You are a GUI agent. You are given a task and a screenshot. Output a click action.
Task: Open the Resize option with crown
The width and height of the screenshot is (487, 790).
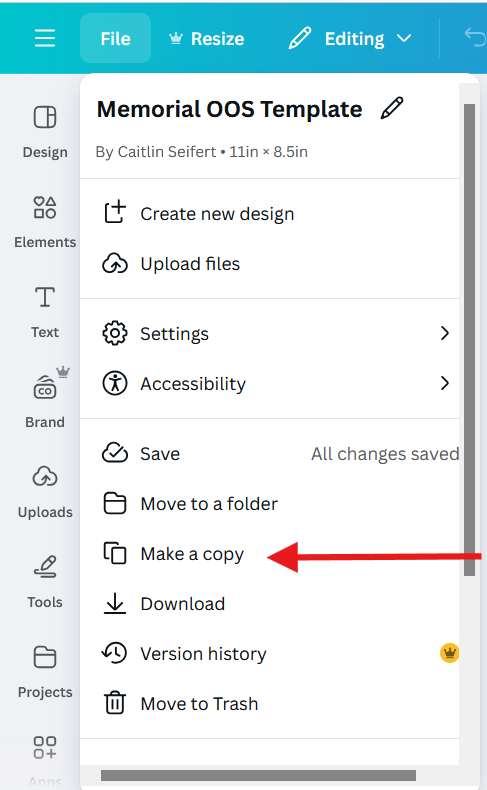point(206,38)
